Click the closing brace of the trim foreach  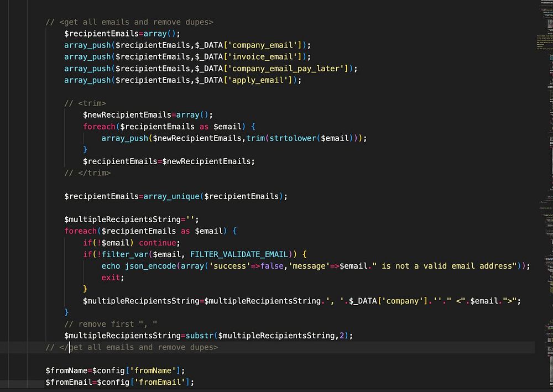pyautogui.click(x=85, y=150)
